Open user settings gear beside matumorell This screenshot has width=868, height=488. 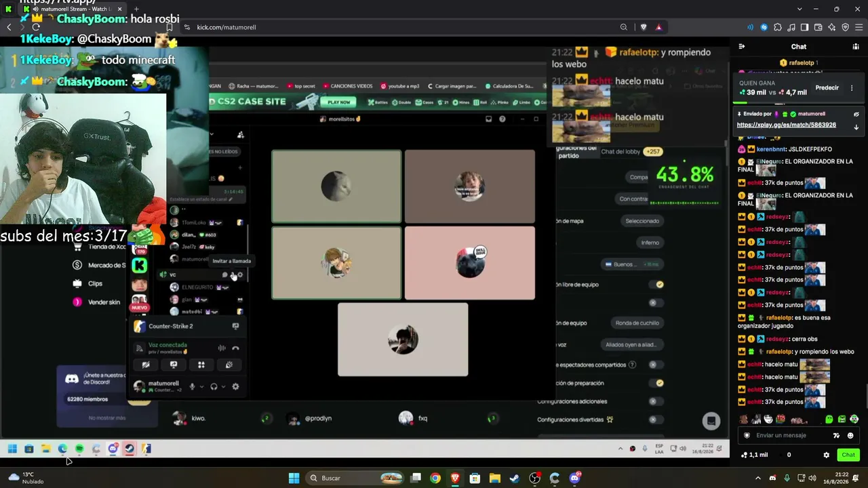click(x=235, y=386)
